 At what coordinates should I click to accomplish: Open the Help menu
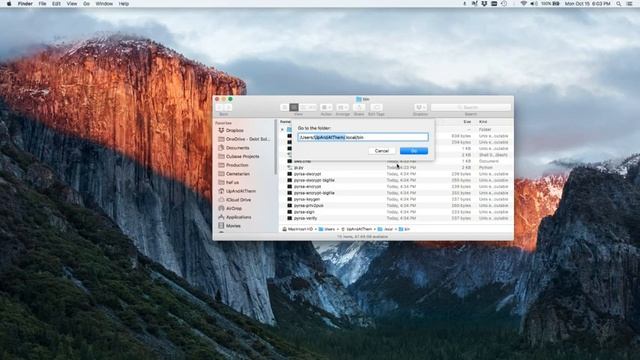click(124, 4)
